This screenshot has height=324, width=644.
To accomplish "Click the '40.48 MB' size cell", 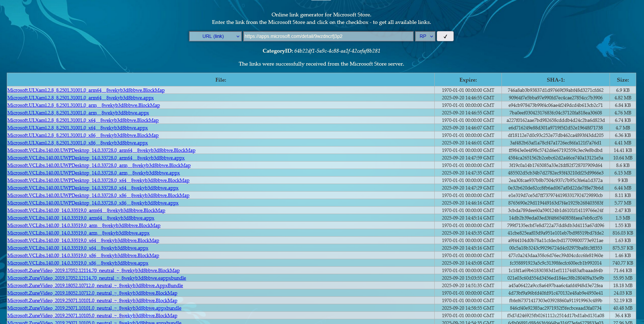I will coord(623,308).
